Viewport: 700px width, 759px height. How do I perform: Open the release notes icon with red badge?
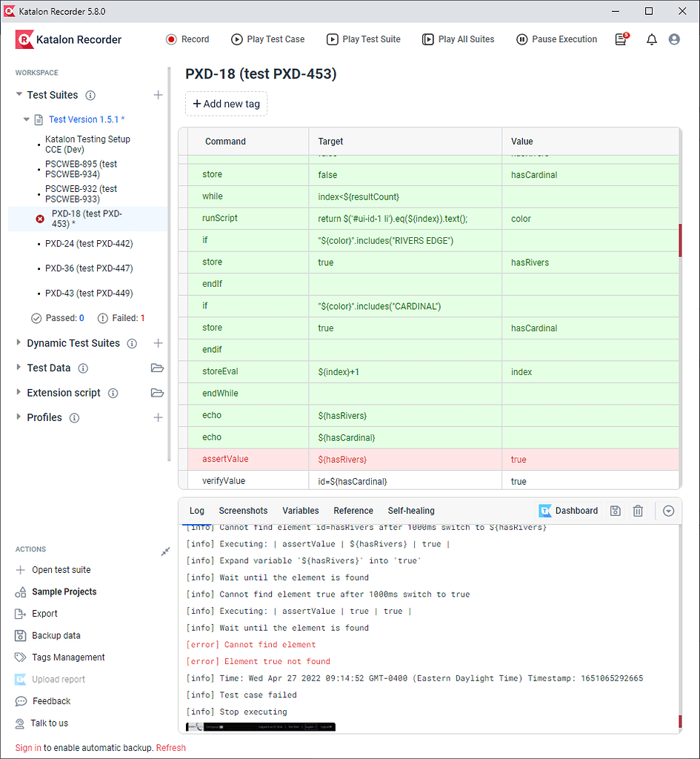(621, 39)
